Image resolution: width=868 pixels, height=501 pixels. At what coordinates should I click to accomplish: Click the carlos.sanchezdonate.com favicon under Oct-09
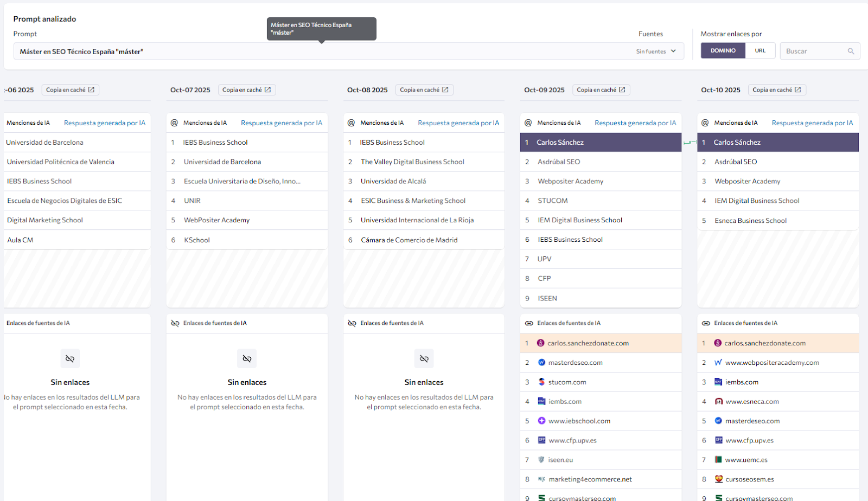click(x=540, y=343)
